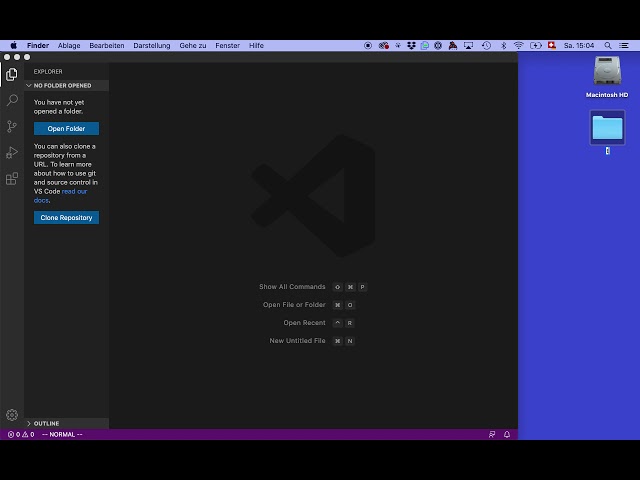Click the Open Folder button
The width and height of the screenshot is (640, 480).
pyautogui.click(x=66, y=129)
